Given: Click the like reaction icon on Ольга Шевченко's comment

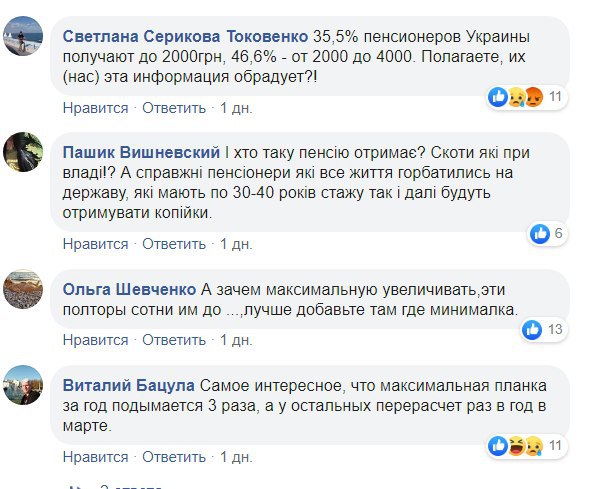Looking at the screenshot, I should click(x=532, y=330).
